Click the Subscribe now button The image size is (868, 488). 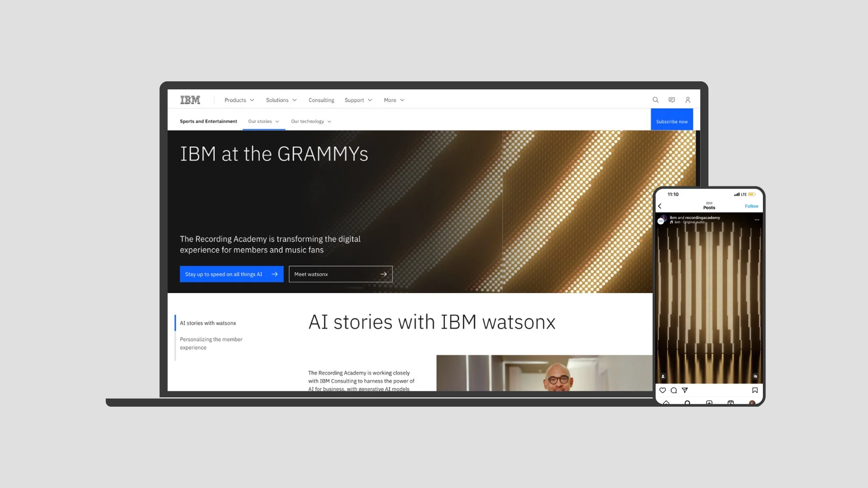point(672,121)
